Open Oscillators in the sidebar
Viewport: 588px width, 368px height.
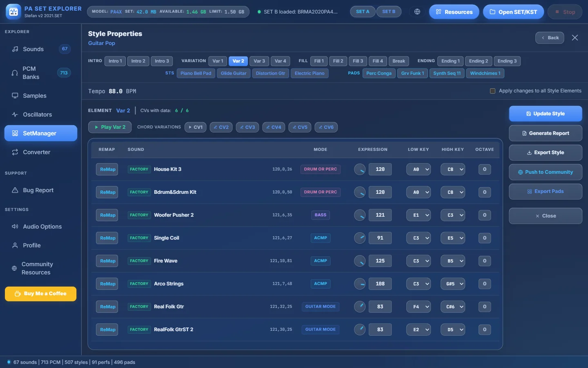(41, 114)
